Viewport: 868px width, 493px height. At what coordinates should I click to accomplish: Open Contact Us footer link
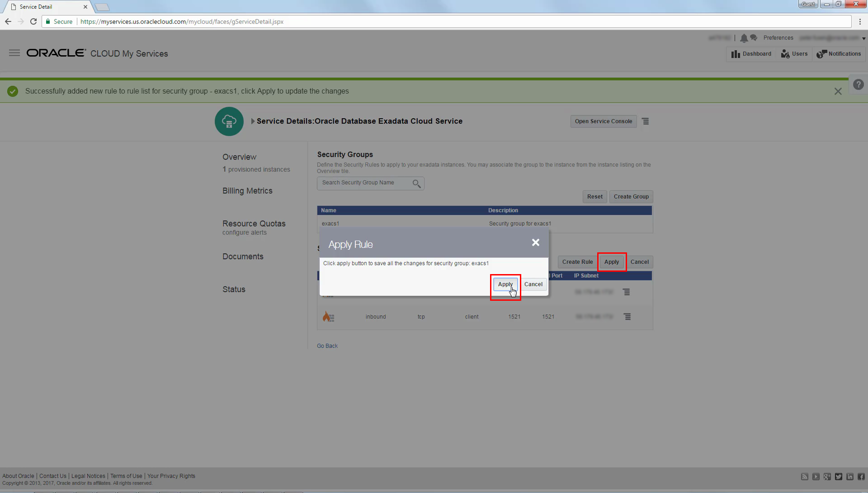point(53,476)
